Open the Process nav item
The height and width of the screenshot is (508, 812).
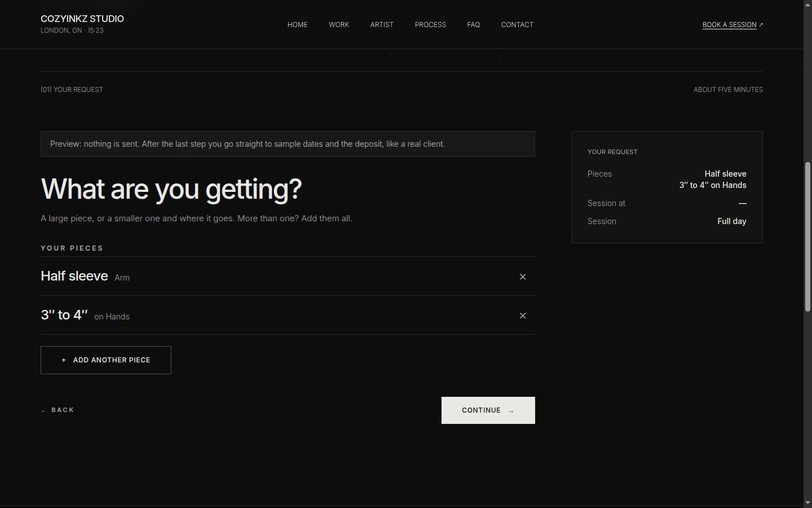pyautogui.click(x=430, y=25)
